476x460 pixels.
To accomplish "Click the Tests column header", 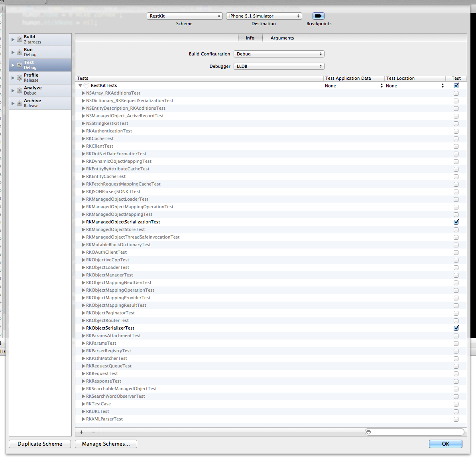I will click(199, 78).
